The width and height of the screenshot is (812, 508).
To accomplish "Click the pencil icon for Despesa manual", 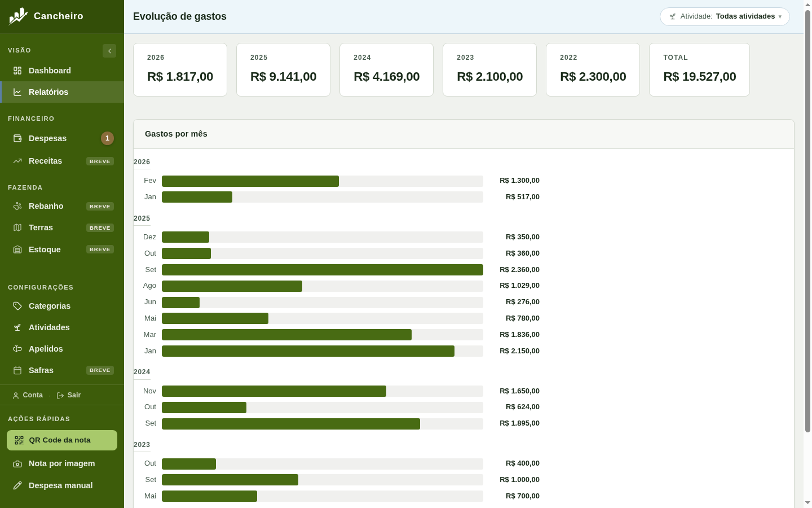I will (17, 485).
